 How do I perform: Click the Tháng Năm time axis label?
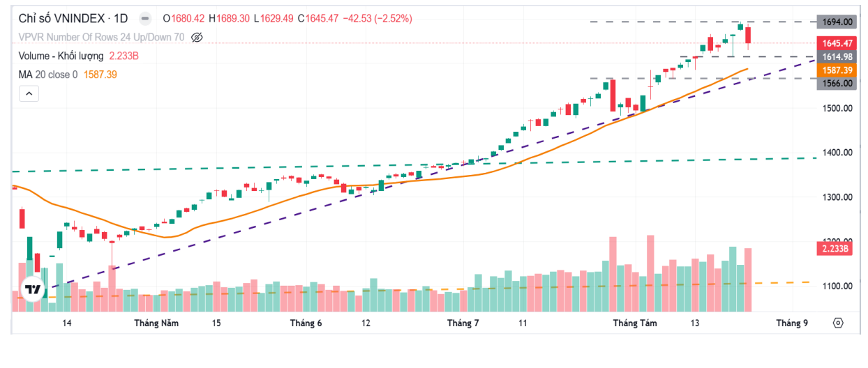point(156,323)
